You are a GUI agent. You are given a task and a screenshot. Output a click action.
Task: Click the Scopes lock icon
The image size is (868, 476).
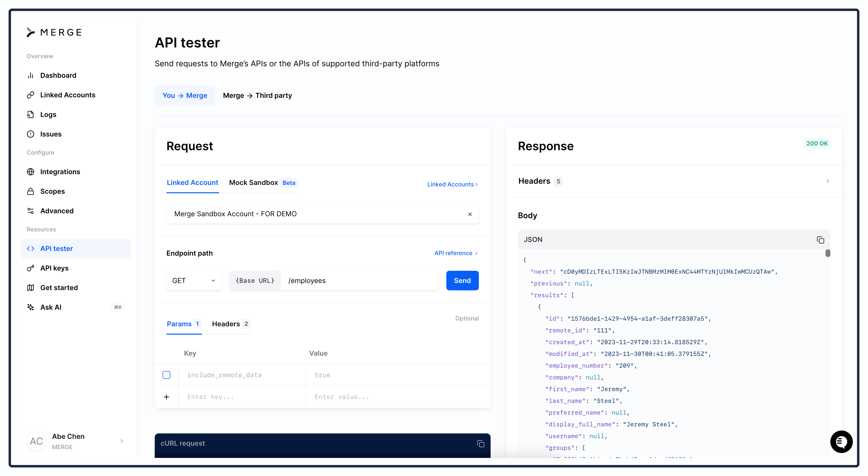click(30, 192)
